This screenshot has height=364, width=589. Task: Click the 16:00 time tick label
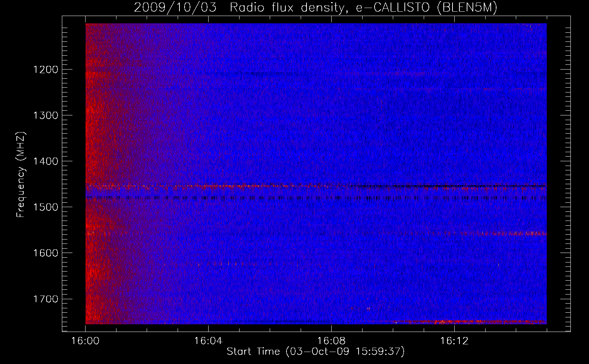[x=85, y=341]
